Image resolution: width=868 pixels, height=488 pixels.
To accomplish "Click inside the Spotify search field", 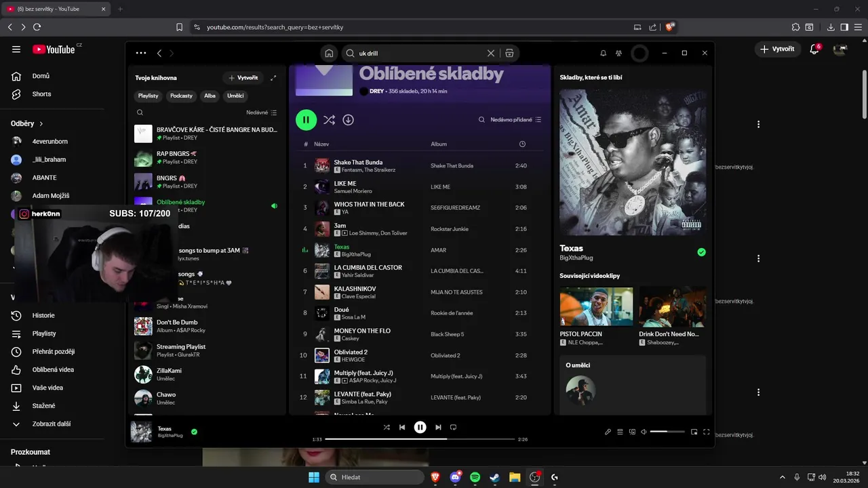I will 420,53.
